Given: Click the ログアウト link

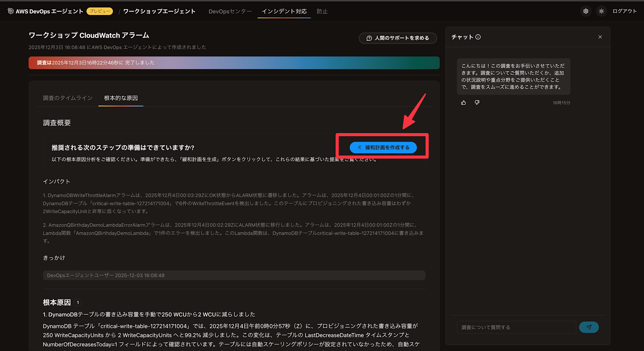Looking at the screenshot, I should pos(624,11).
